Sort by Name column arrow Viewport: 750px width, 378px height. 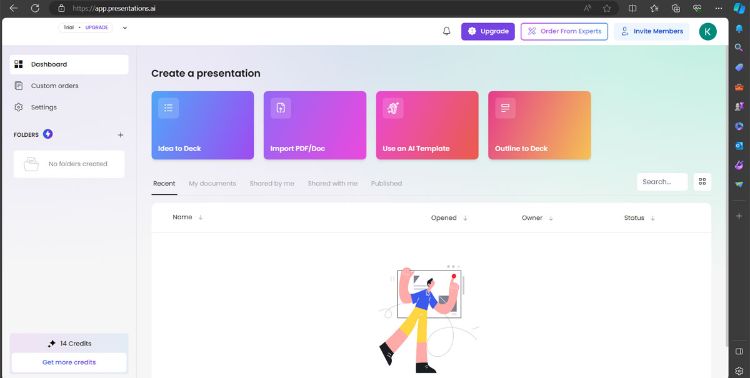tap(200, 218)
